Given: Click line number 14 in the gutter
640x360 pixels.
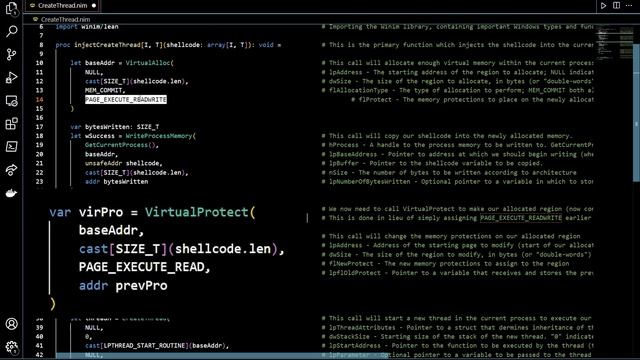Looking at the screenshot, I should [x=39, y=99].
